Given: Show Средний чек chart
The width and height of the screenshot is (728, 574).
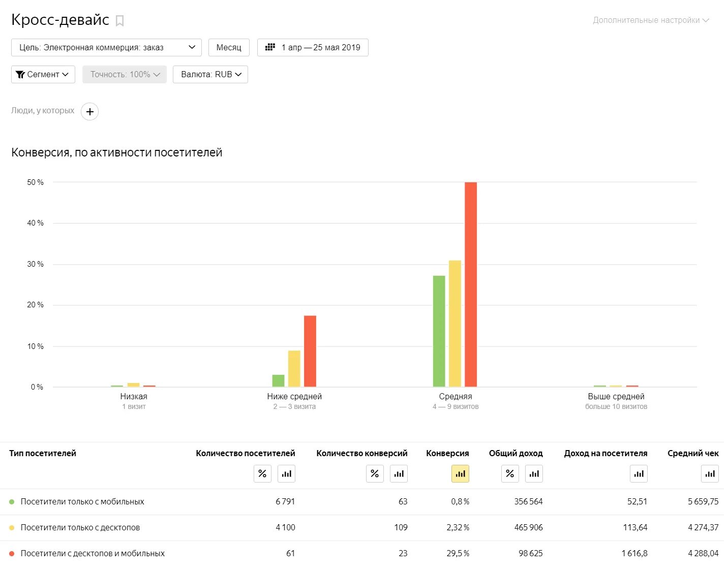Looking at the screenshot, I should (710, 473).
